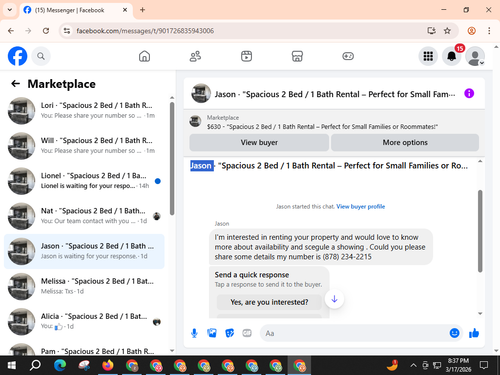The image size is (500, 375).
Task: Launch Microsoft Edge from taskbar
Action: pos(60,366)
